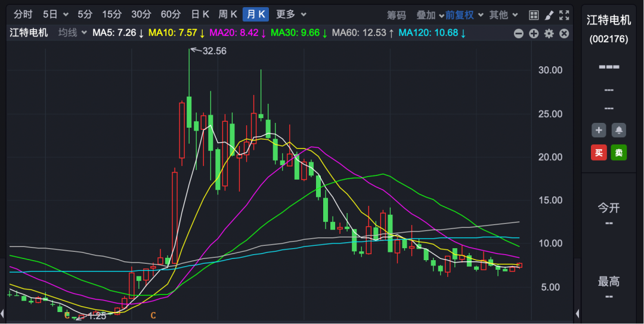
Task: Open the grid layout icon
Action: click(534, 15)
